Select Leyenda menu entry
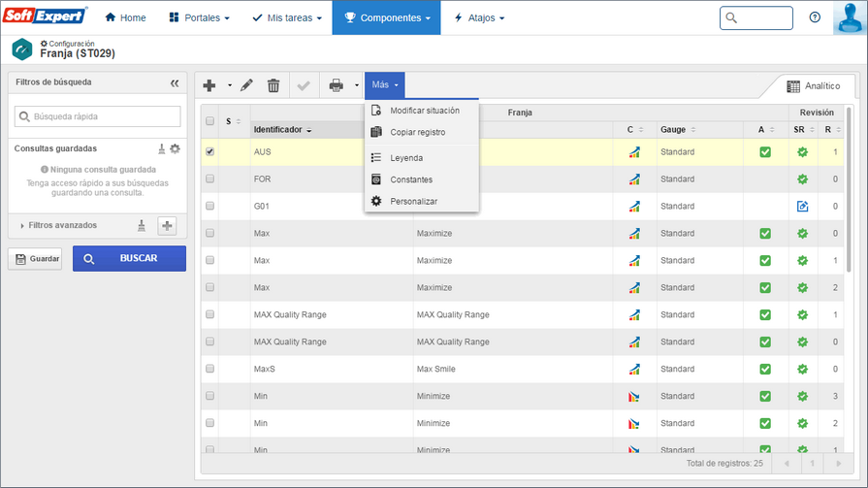The width and height of the screenshot is (868, 488). click(421, 158)
